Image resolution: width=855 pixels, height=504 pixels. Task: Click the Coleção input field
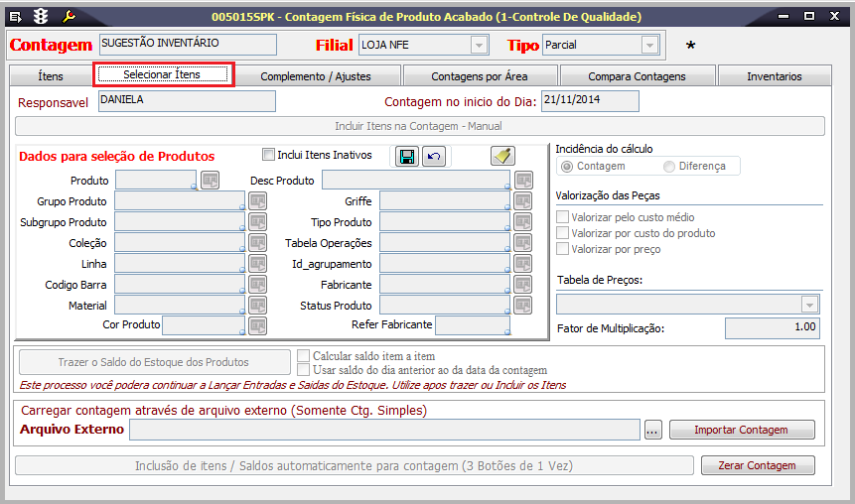coord(180,242)
